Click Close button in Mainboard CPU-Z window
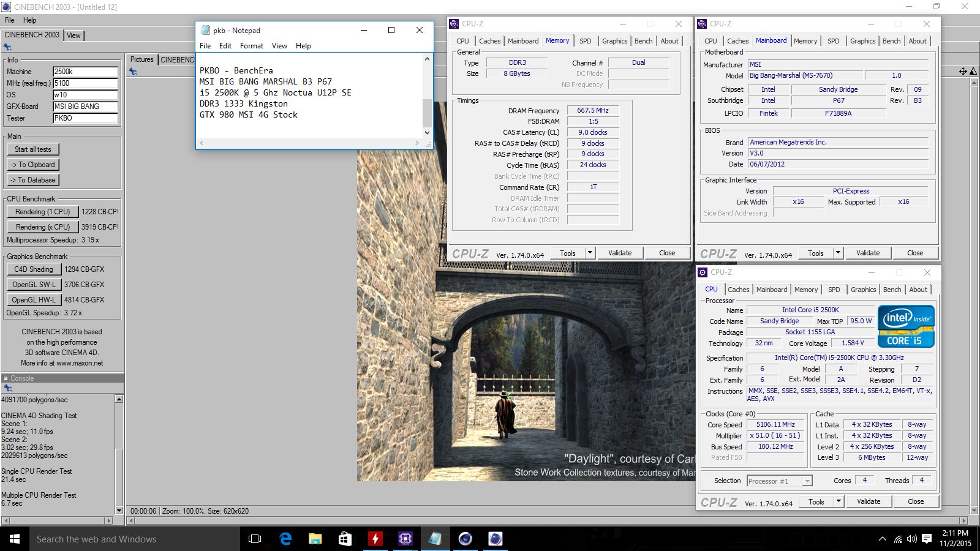 [915, 253]
